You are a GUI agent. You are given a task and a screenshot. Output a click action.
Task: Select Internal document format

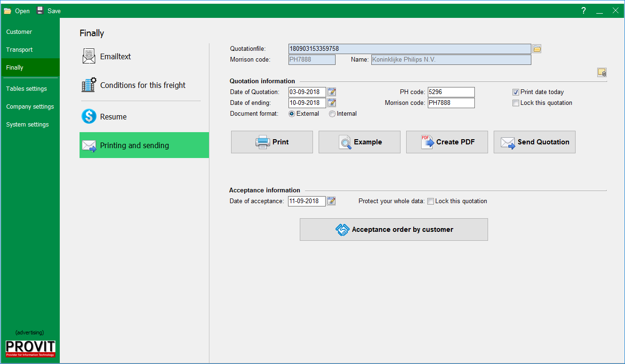coord(332,114)
